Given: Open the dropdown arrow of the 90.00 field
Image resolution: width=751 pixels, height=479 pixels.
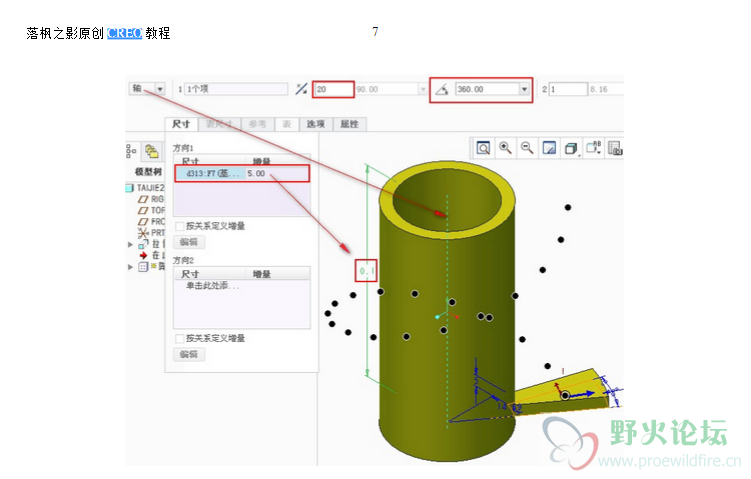Looking at the screenshot, I should click(422, 89).
